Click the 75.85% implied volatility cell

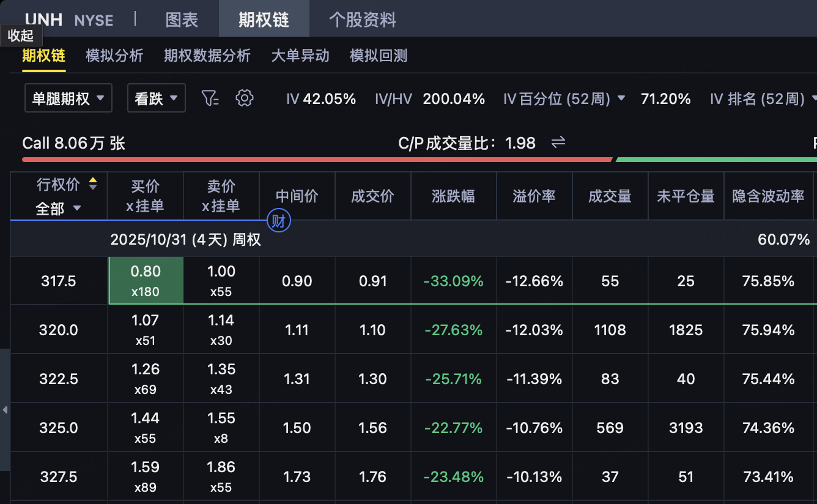[x=769, y=281]
